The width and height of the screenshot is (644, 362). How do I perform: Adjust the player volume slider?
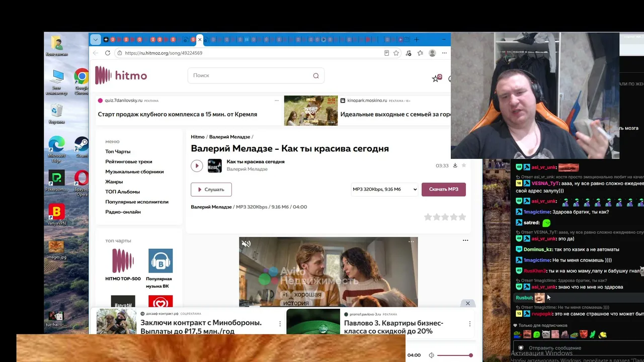click(455, 355)
